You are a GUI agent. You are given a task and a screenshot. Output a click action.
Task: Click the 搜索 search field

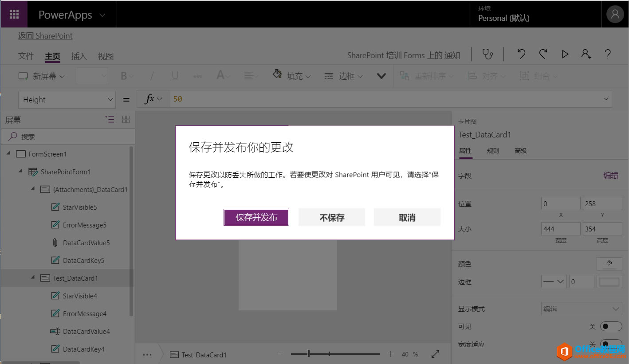(68, 137)
